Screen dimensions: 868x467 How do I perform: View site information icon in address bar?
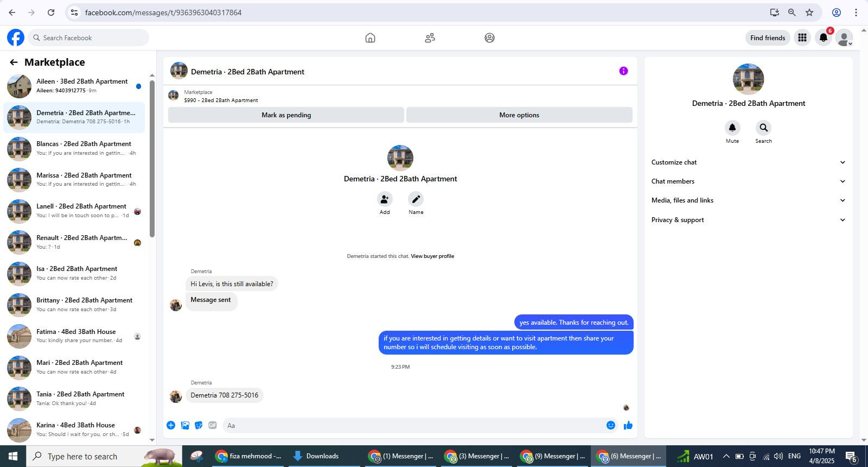tap(74, 12)
